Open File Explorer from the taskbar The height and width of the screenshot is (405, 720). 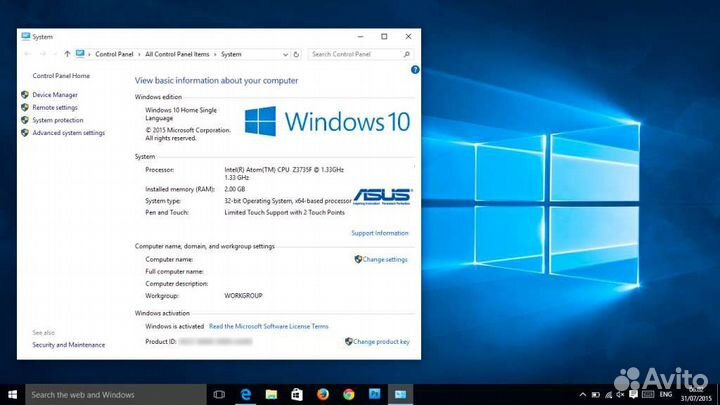tap(271, 394)
